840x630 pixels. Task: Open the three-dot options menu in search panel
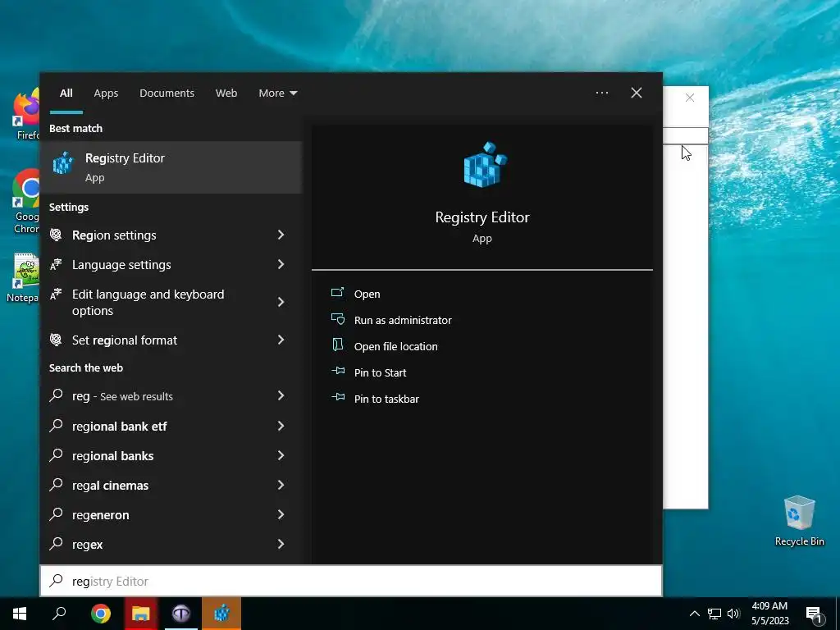[x=601, y=93]
